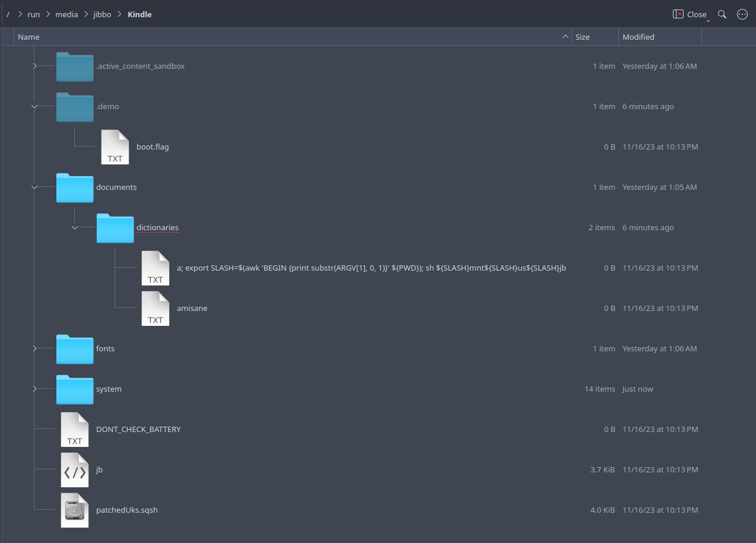Viewport: 756px width, 543px height.
Task: Open the search magnifier icon
Action: 722,14
